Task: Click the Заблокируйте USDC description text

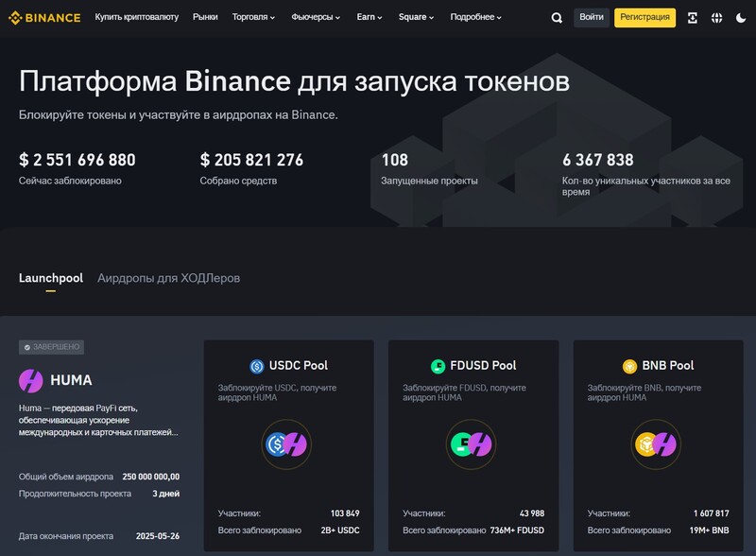Action: (x=277, y=392)
